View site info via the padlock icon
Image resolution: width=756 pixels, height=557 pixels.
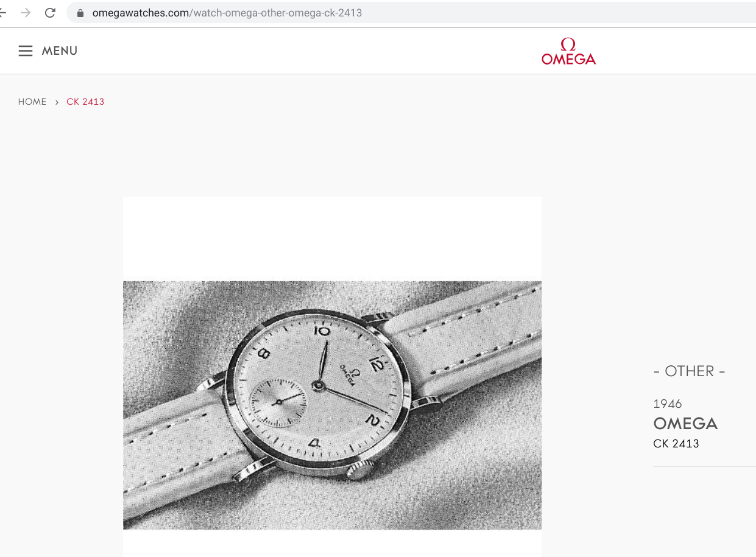(80, 13)
